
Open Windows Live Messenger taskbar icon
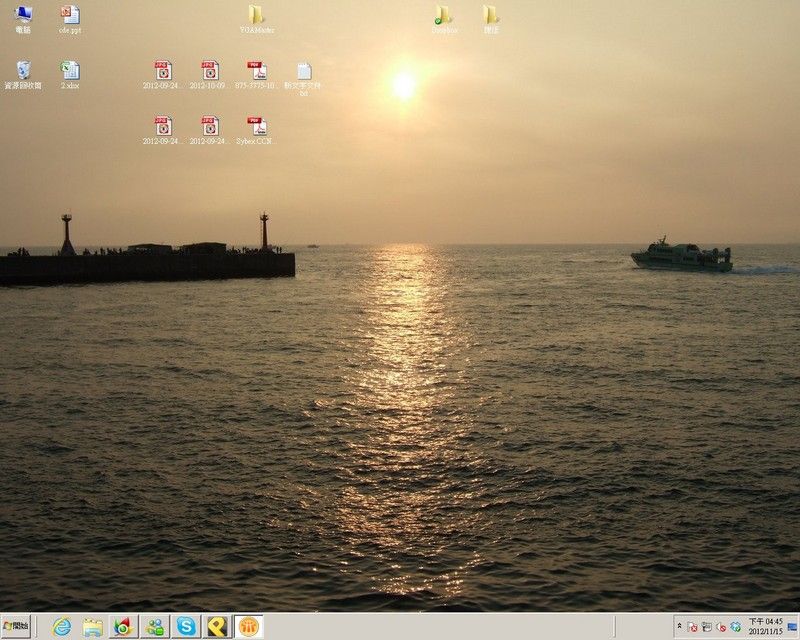coord(155,627)
